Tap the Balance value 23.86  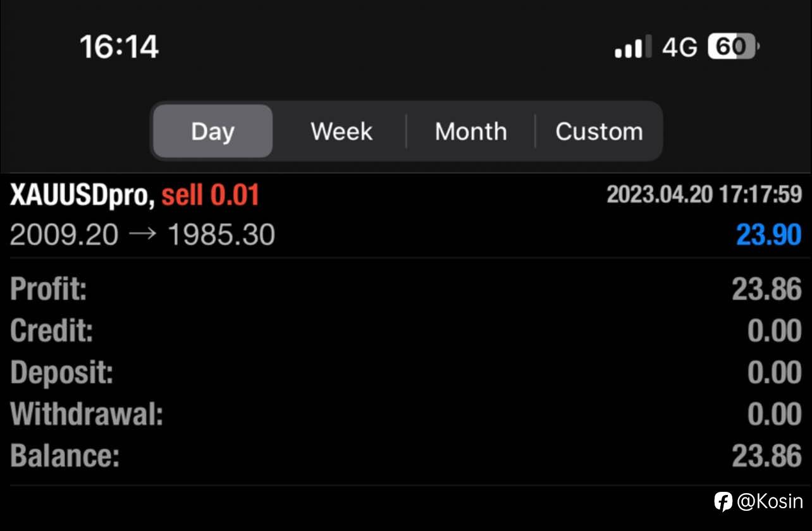click(766, 456)
